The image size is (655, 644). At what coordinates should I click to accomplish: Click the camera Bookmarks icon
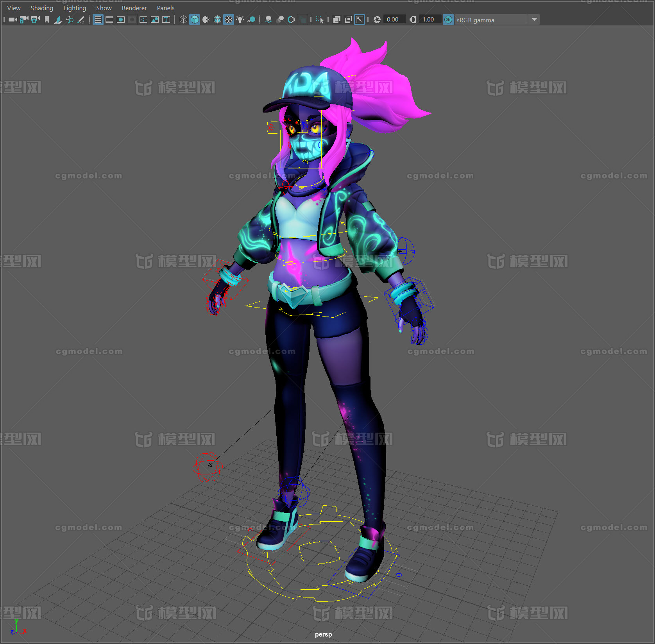tap(47, 20)
